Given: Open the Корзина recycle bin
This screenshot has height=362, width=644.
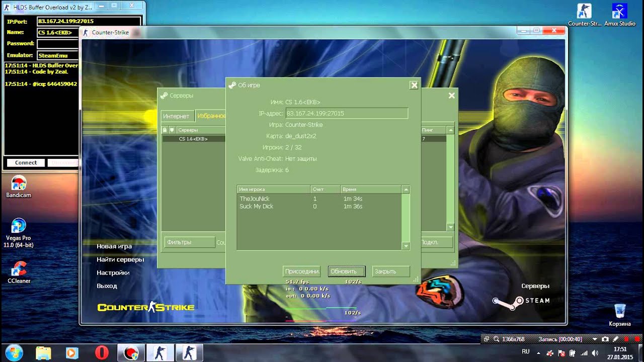Looking at the screenshot, I should (x=619, y=315).
